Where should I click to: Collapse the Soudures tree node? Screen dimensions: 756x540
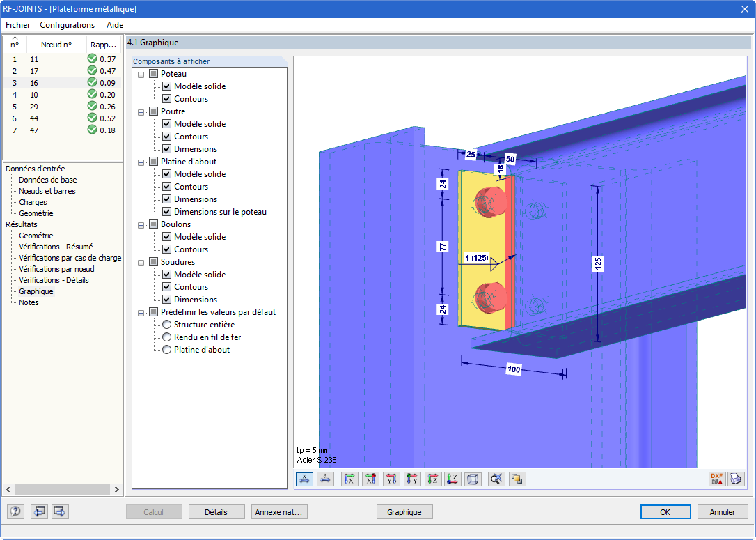141,263
